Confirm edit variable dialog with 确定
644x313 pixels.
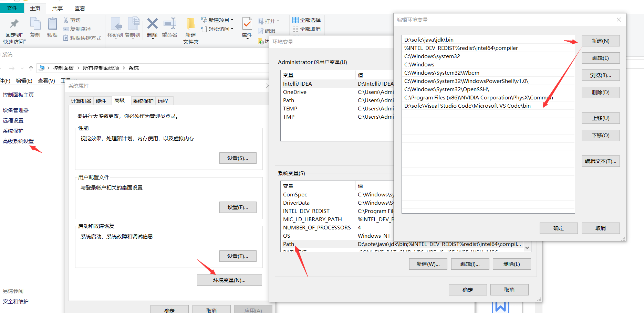point(559,228)
